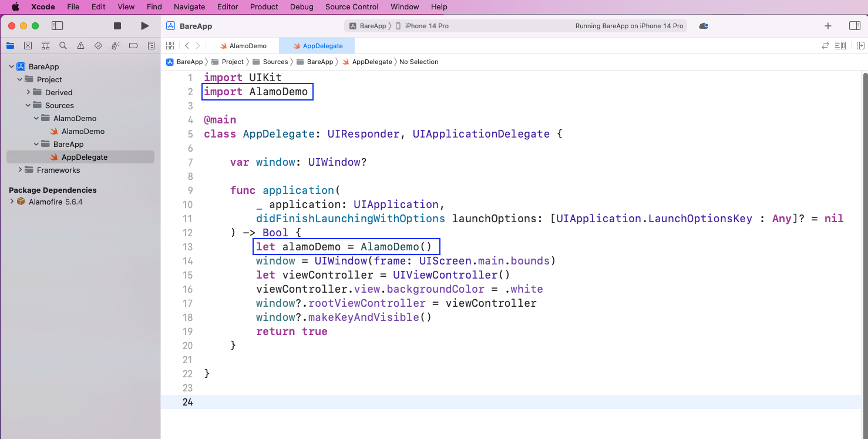The image size is (868, 439).
Task: Open the Editor menu
Action: click(x=228, y=7)
